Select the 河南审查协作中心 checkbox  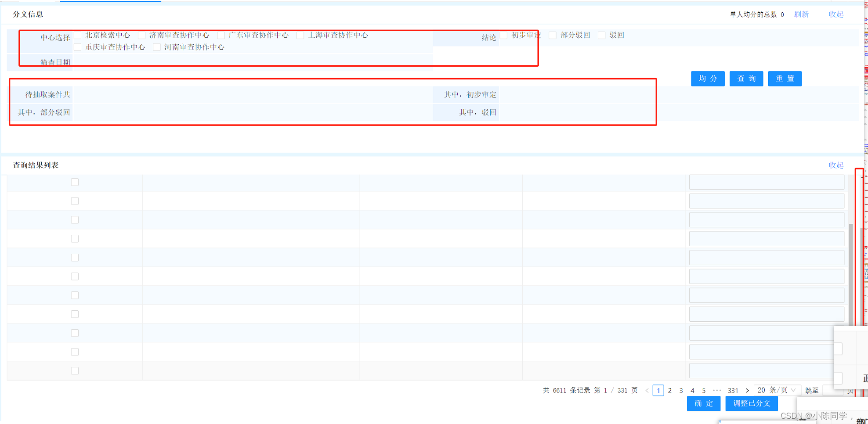pyautogui.click(x=157, y=47)
